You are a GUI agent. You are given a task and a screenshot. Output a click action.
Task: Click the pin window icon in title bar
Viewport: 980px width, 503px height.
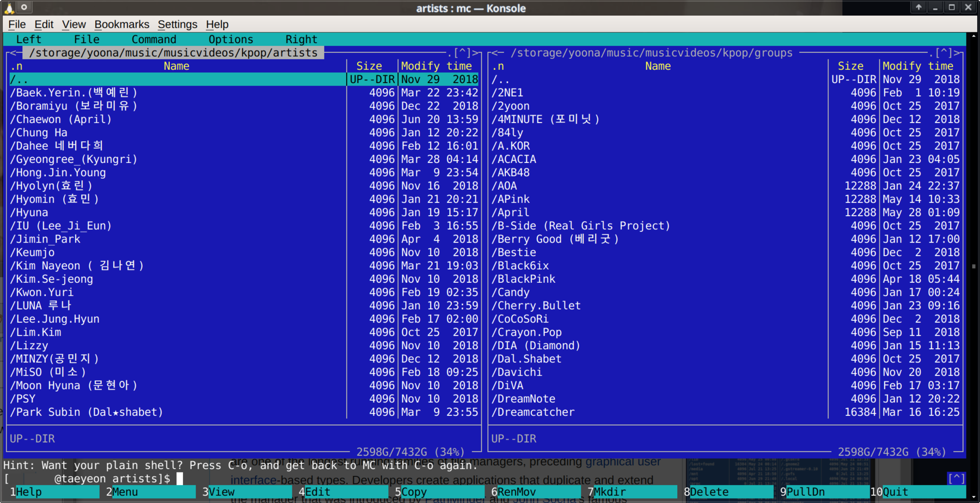click(24, 7)
